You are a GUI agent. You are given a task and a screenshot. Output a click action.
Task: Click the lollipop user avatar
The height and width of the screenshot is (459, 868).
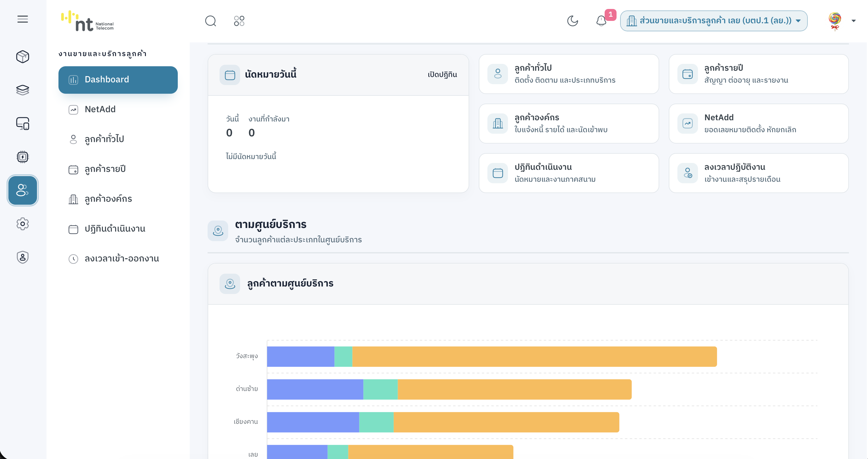point(835,21)
